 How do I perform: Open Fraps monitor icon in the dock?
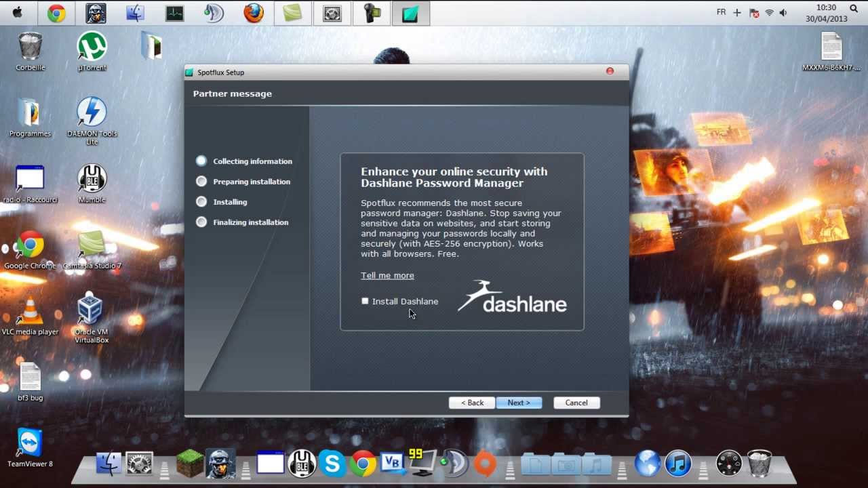point(423,463)
